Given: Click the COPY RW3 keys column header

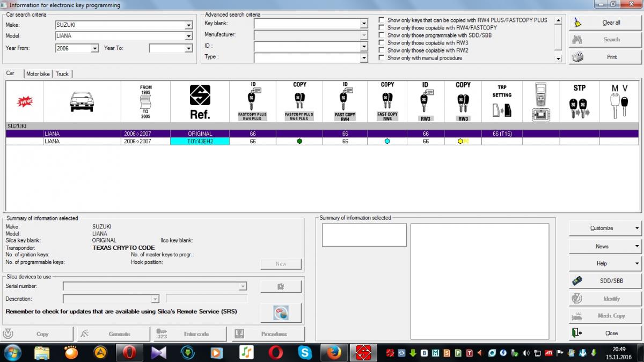Looking at the screenshot, I should [x=463, y=101].
